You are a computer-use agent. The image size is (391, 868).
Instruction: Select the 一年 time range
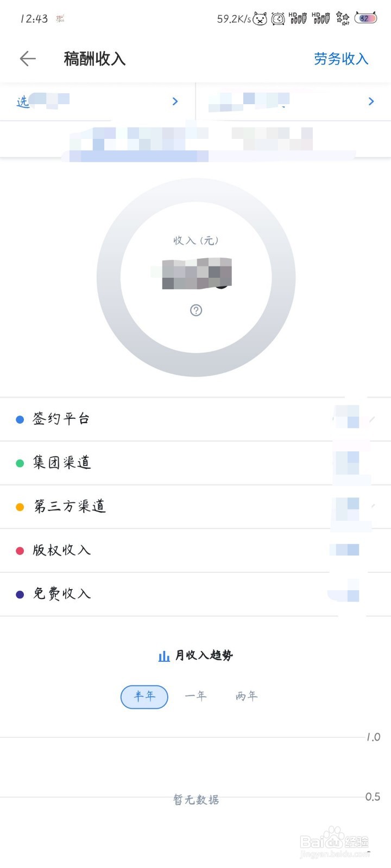click(195, 696)
